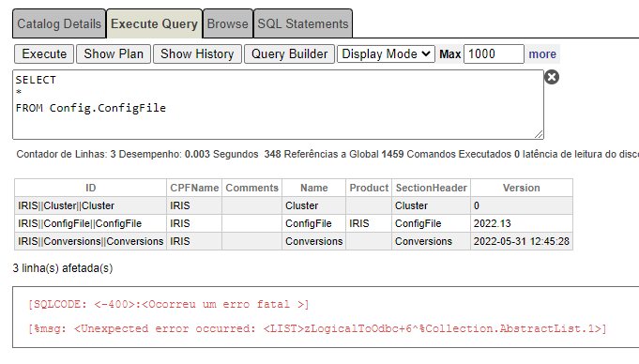Image resolution: width=639 pixels, height=364 pixels.
Task: Click the SQLCODE -400 error line
Action: click(x=168, y=305)
